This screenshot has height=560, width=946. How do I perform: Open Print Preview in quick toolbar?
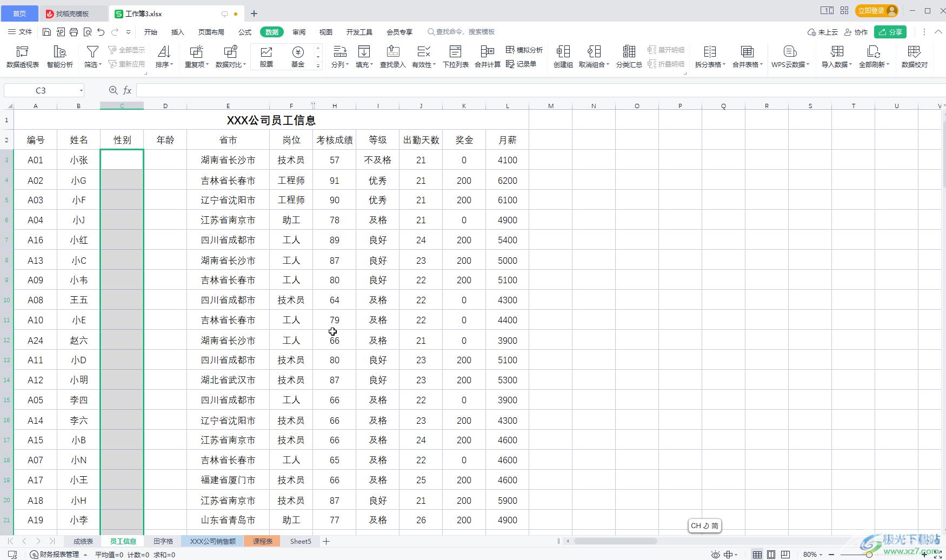(x=87, y=32)
